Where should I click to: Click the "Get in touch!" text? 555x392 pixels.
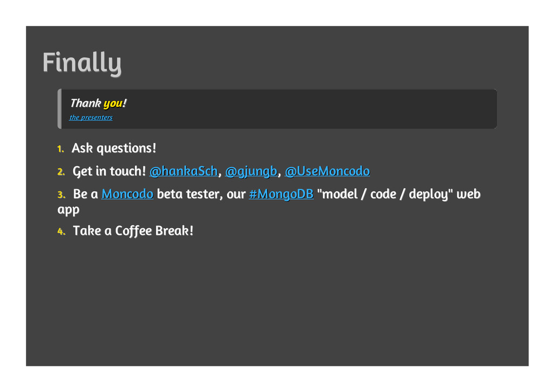click(x=109, y=171)
